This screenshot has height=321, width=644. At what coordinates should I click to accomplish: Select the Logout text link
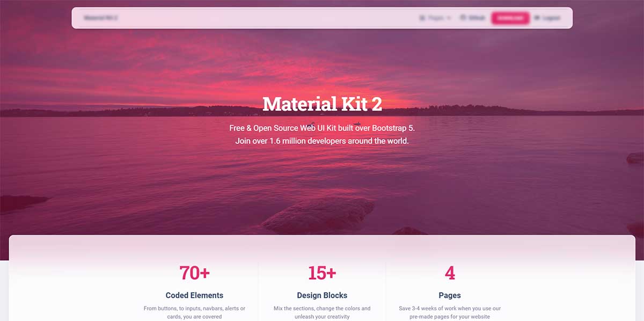click(x=551, y=18)
